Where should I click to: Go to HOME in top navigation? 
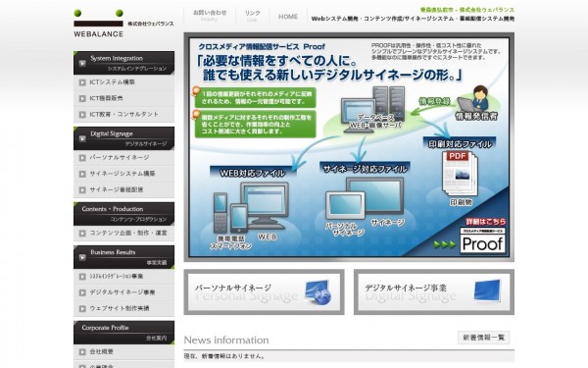pyautogui.click(x=288, y=17)
